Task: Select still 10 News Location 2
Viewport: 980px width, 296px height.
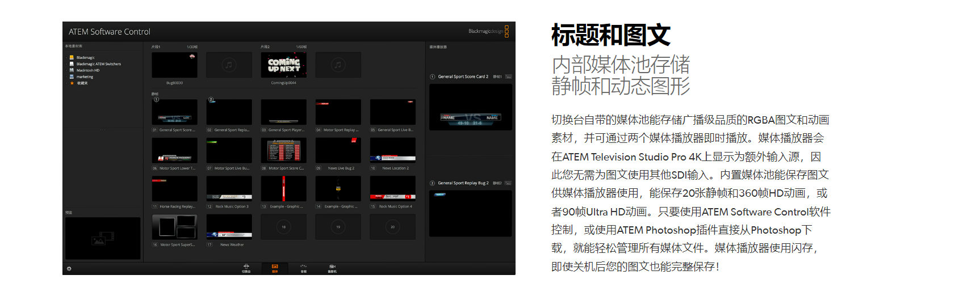Action: 392,150
